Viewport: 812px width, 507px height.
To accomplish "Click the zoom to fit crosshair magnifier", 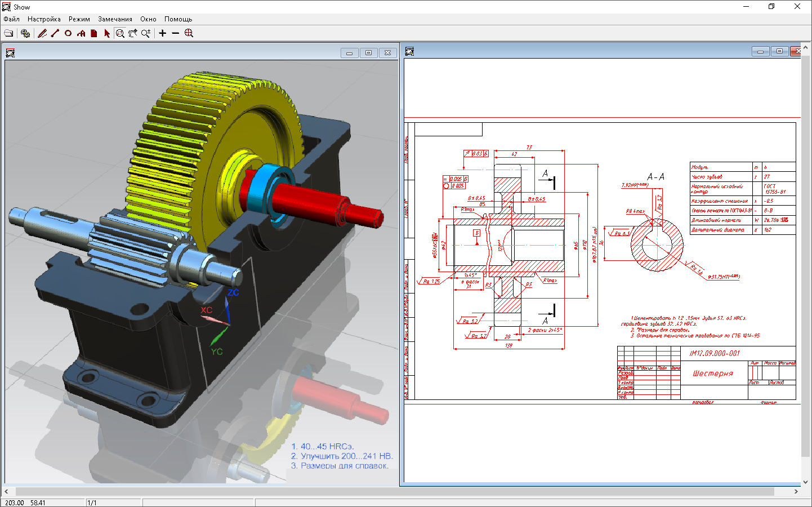I will click(189, 33).
